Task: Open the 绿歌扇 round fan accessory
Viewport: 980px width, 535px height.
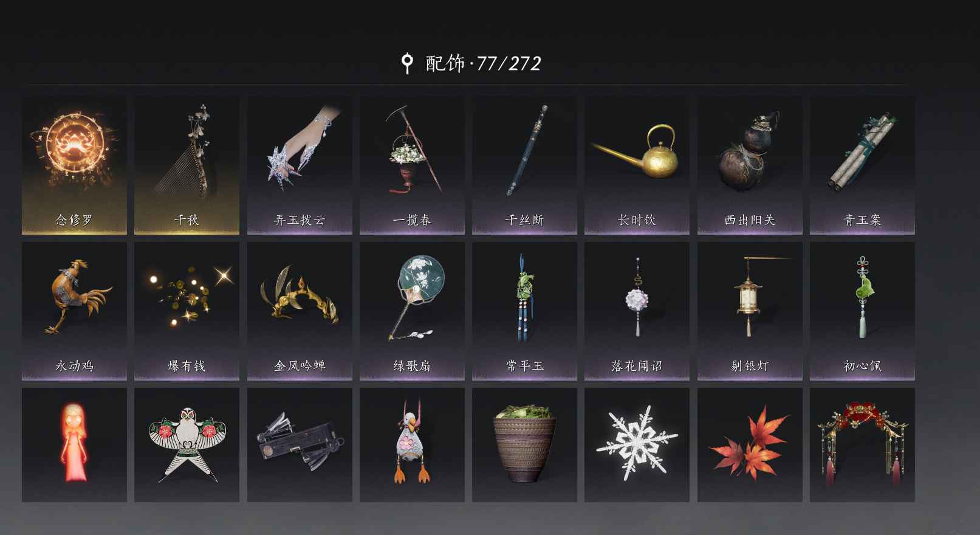Action: (x=412, y=311)
